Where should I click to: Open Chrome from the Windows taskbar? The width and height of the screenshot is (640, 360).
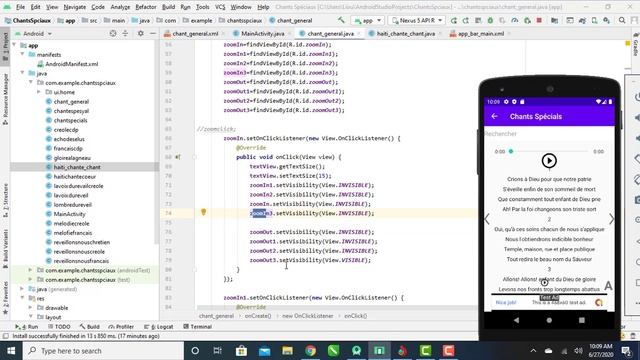(x=310, y=351)
